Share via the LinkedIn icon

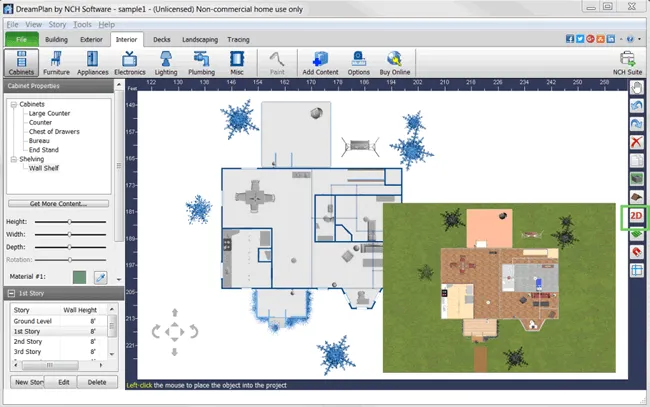(x=611, y=39)
